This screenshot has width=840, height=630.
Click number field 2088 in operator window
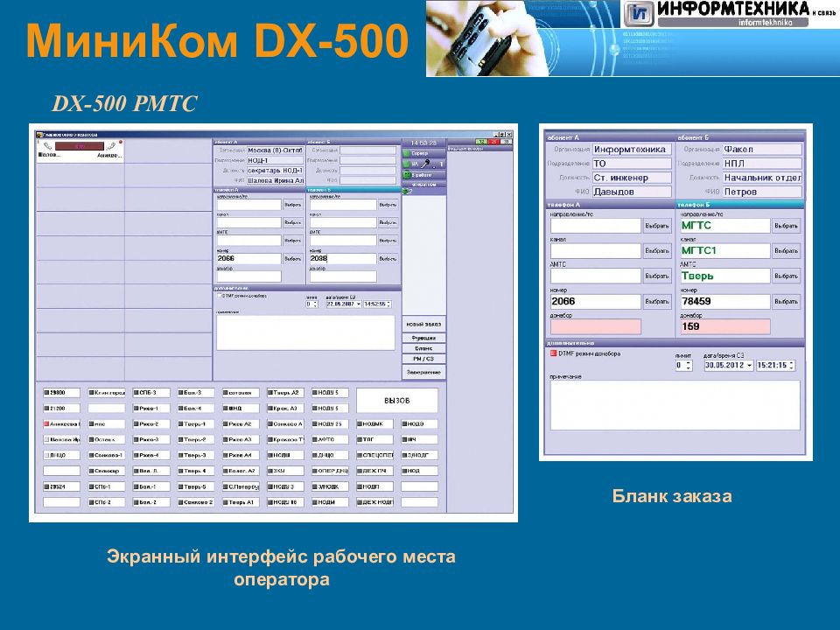(343, 258)
